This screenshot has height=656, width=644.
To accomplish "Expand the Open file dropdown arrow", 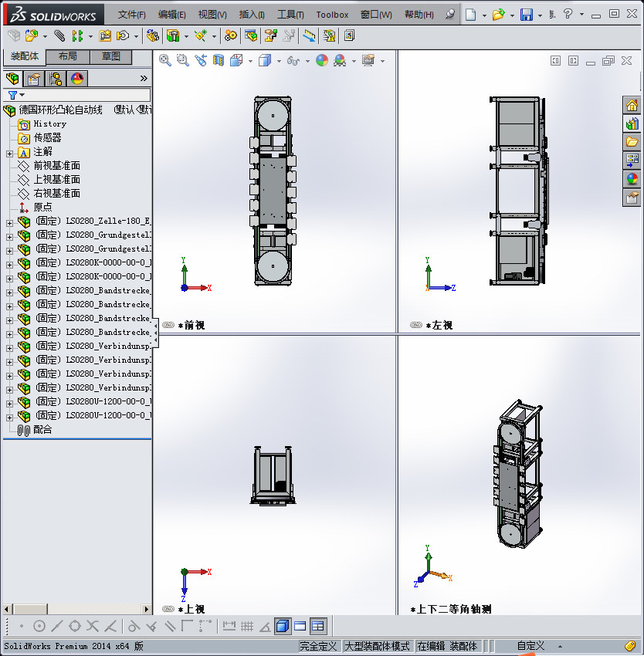I will (x=512, y=15).
